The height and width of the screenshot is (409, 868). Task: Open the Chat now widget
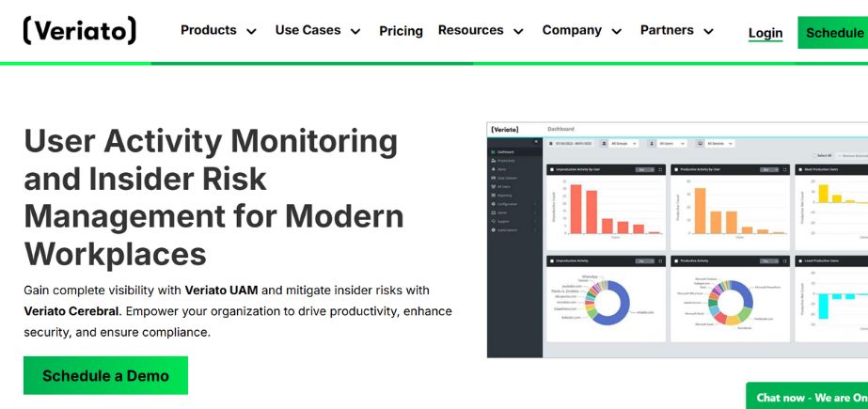click(x=807, y=396)
